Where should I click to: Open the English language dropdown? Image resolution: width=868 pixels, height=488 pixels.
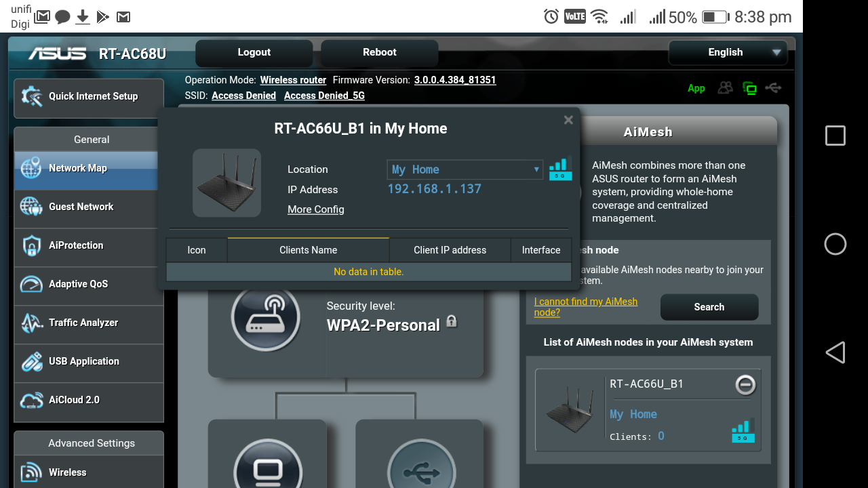(728, 53)
